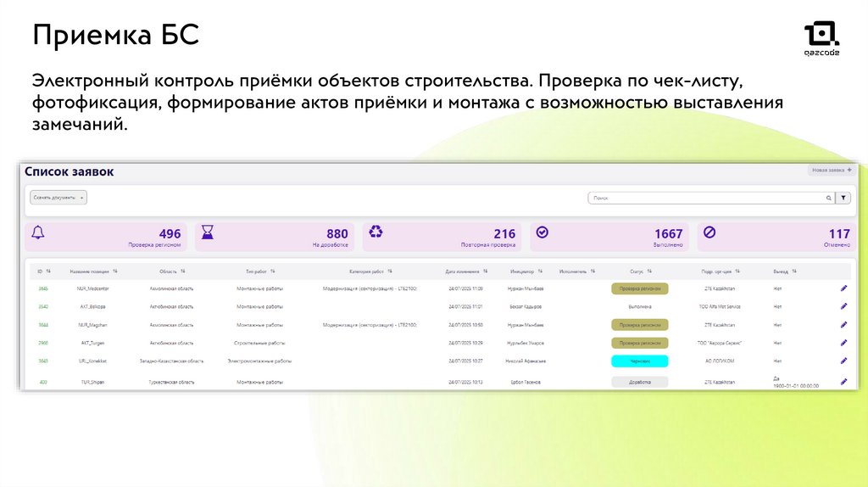Viewport: 868px width, 487px height.
Task: Click the Выполнена status in AKT_Belkopa row
Action: (x=640, y=306)
